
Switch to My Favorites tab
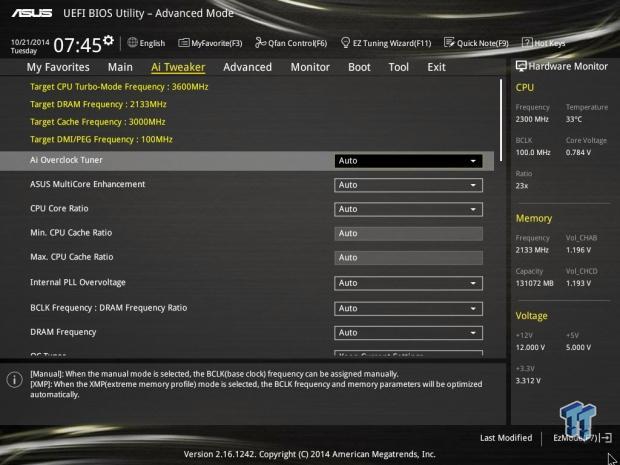tap(58, 67)
